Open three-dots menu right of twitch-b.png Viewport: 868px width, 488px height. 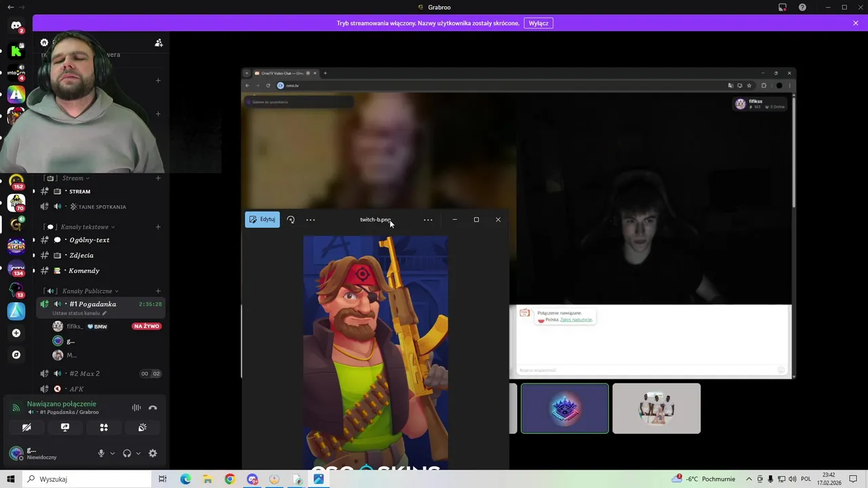point(428,220)
